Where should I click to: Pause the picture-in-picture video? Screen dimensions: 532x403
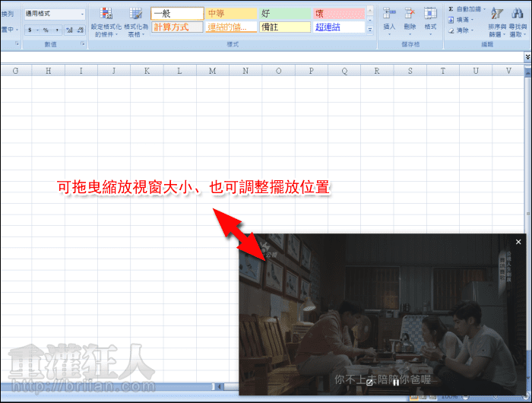[x=395, y=382]
